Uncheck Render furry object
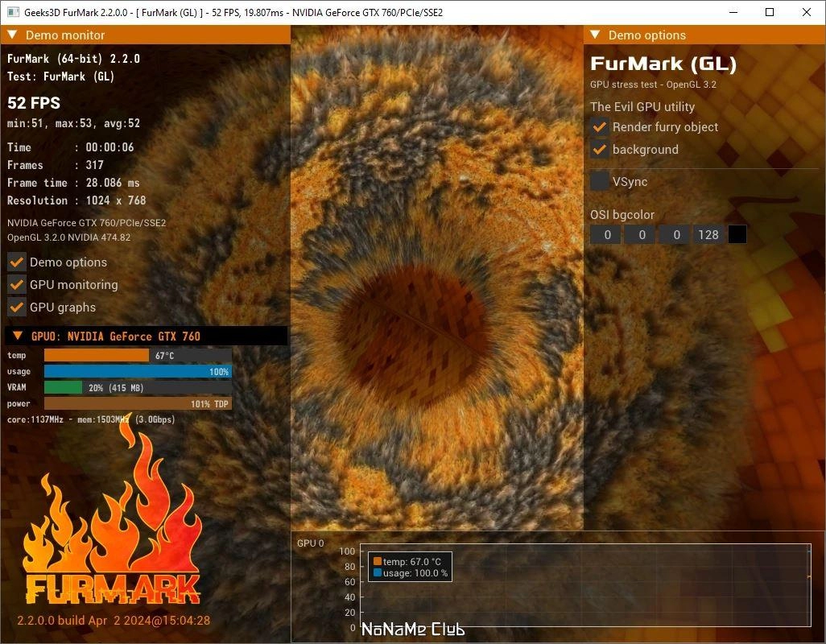 pyautogui.click(x=600, y=127)
